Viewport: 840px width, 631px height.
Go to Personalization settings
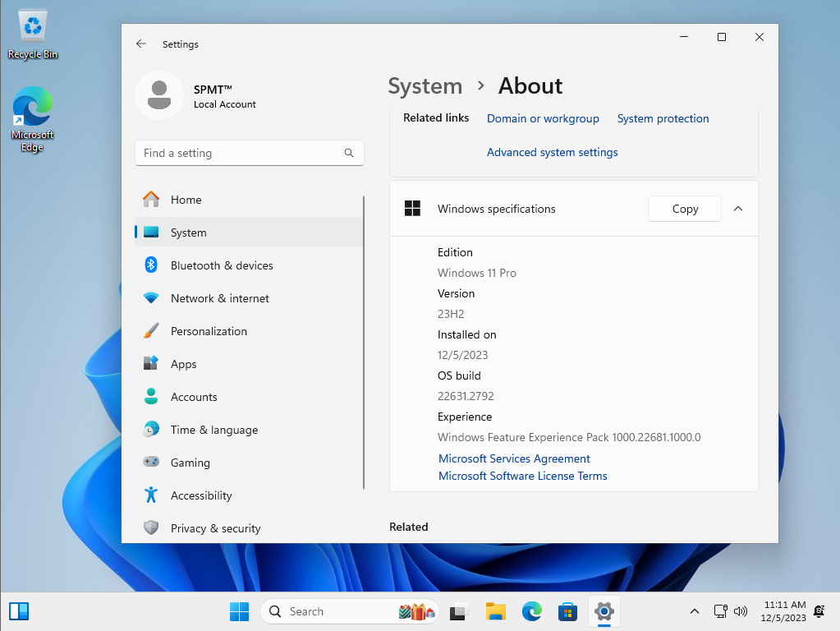249,331
